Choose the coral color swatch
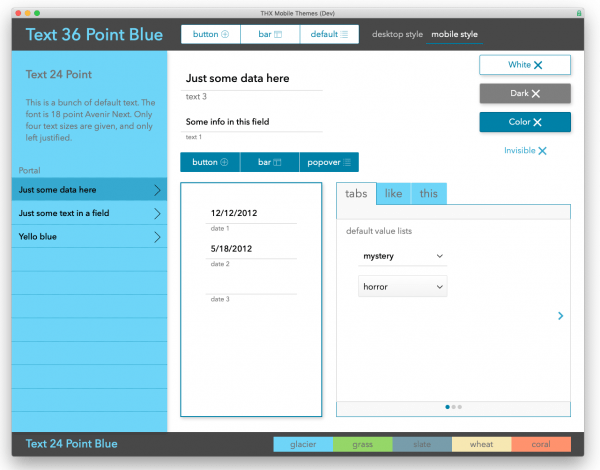The image size is (600, 470). [x=541, y=444]
